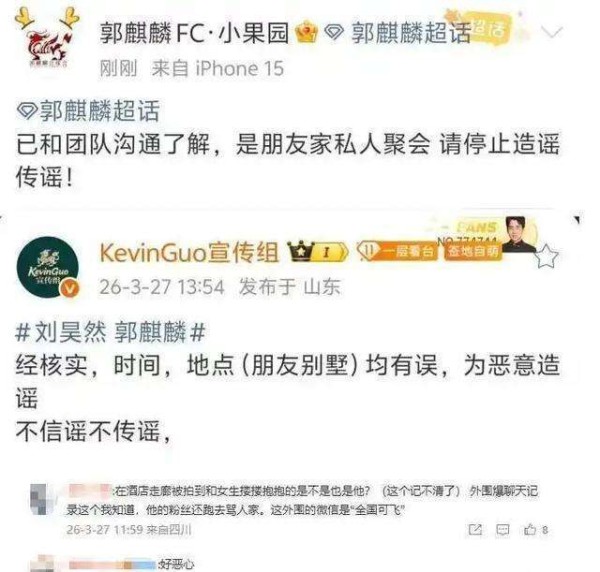
Task: Favorite the post with the star icon
Action: [x=546, y=256]
